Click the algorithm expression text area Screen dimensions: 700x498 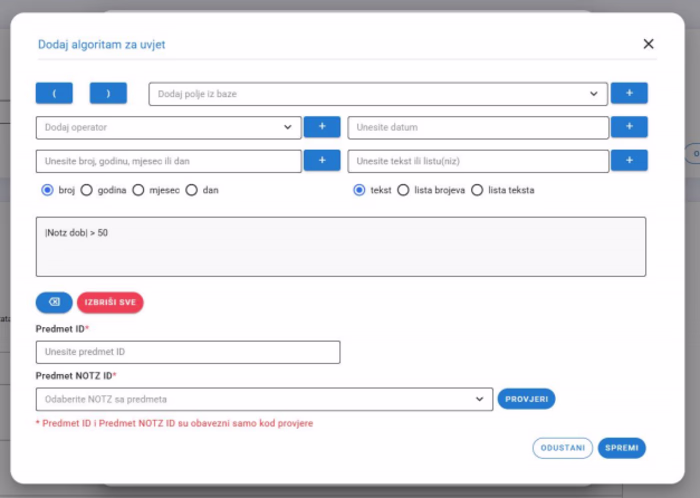coord(341,247)
